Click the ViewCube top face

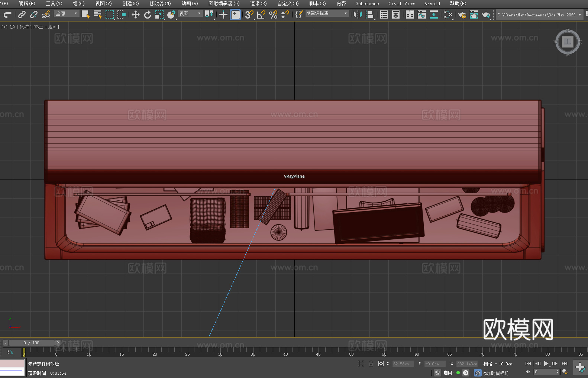click(568, 42)
